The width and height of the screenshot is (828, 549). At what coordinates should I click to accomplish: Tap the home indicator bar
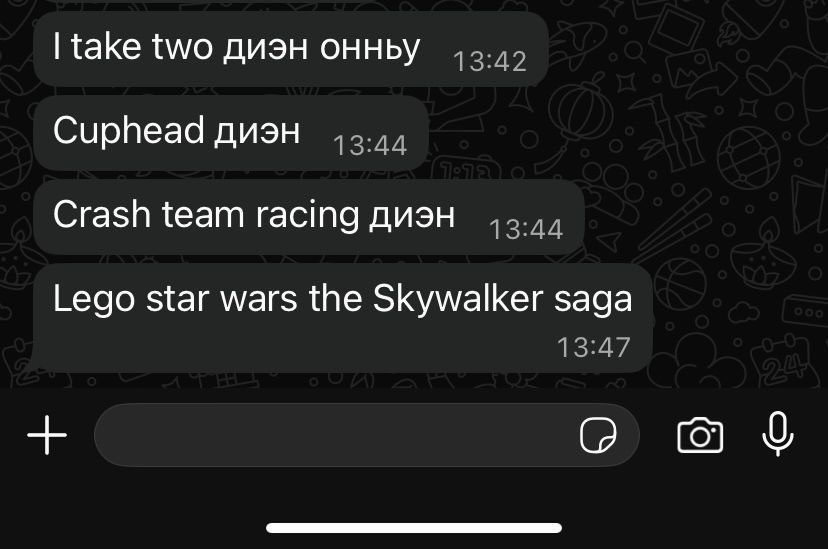pos(414,528)
